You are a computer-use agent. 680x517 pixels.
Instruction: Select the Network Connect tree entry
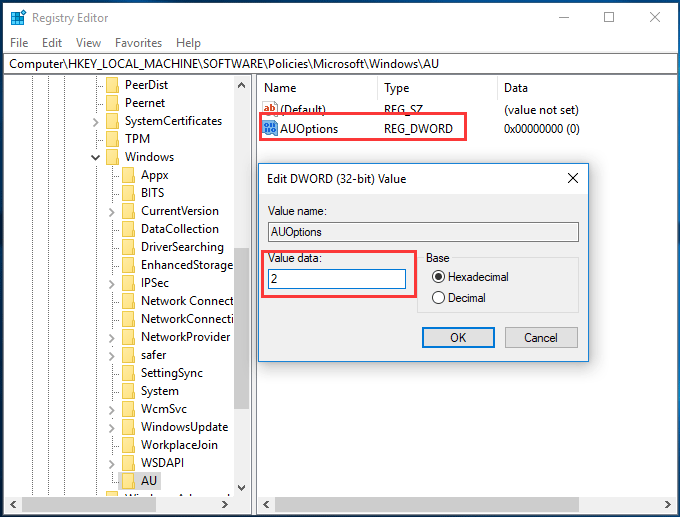point(186,301)
